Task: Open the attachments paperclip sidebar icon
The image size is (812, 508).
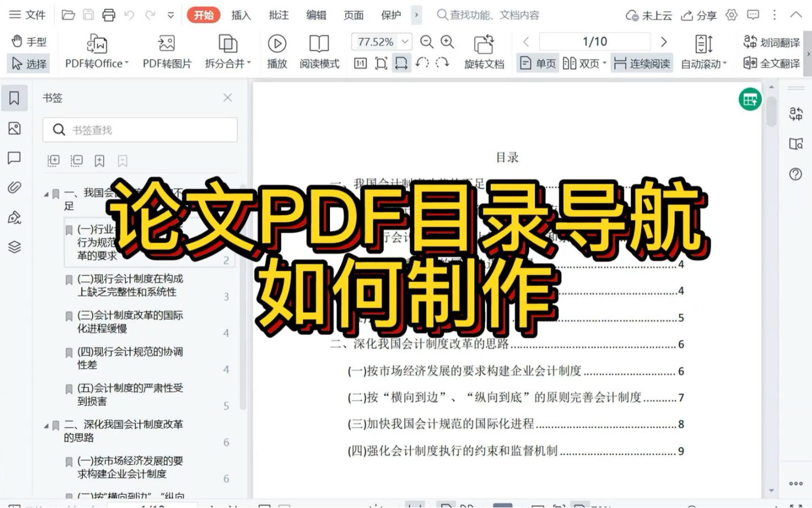Action: pos(14,187)
